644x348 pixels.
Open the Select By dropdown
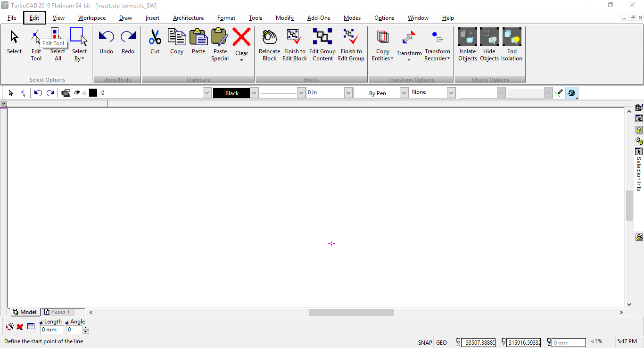(79, 55)
